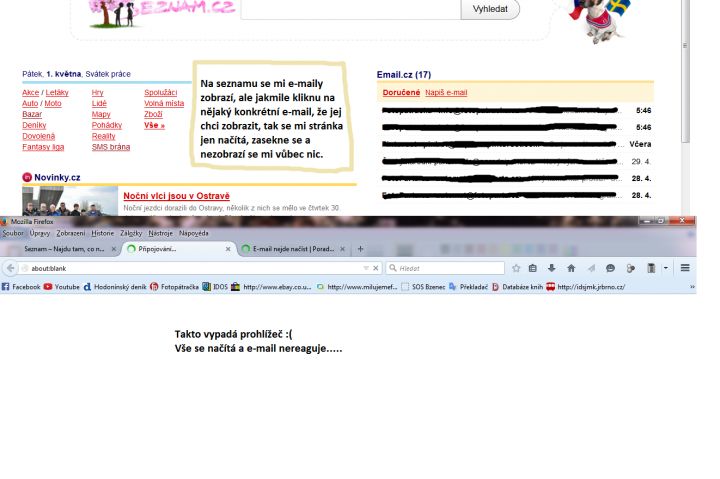Go to the Home page icon
Screen dimensions: 720x479
(571, 268)
